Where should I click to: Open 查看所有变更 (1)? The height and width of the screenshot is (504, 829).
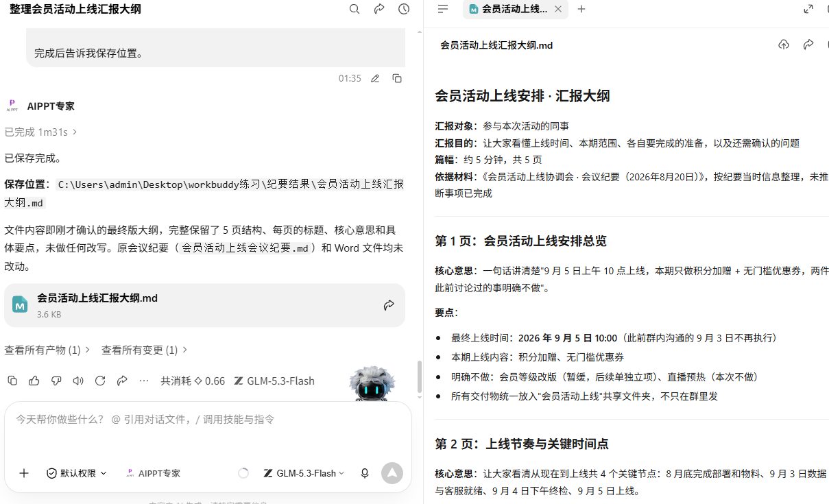145,350
